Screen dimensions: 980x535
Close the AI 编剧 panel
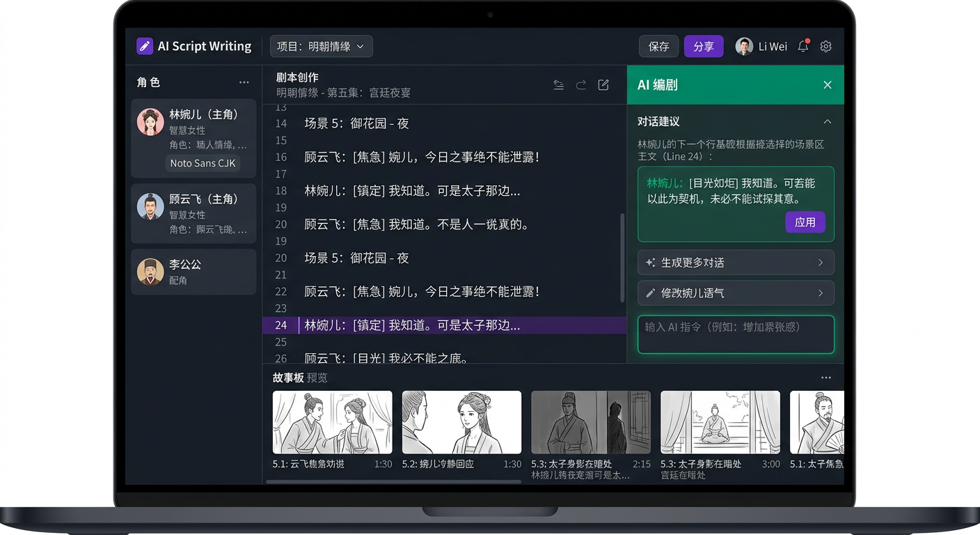click(x=828, y=85)
